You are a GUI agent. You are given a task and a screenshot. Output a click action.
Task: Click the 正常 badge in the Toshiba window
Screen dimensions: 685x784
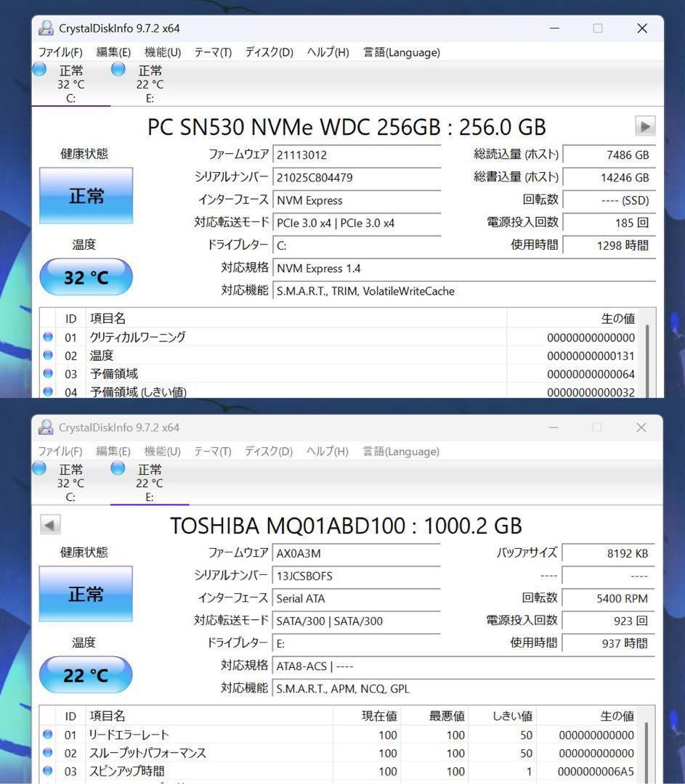point(86,593)
